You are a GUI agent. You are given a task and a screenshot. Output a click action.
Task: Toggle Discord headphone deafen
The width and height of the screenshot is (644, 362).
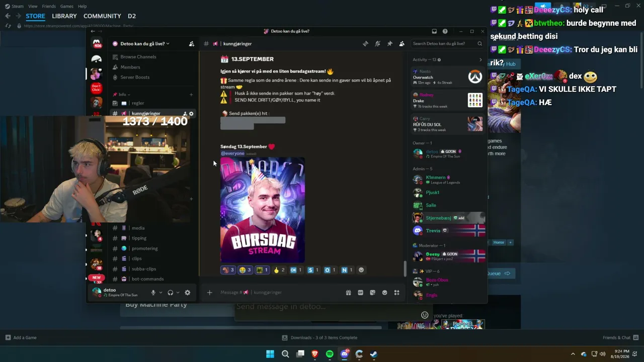[x=170, y=293]
